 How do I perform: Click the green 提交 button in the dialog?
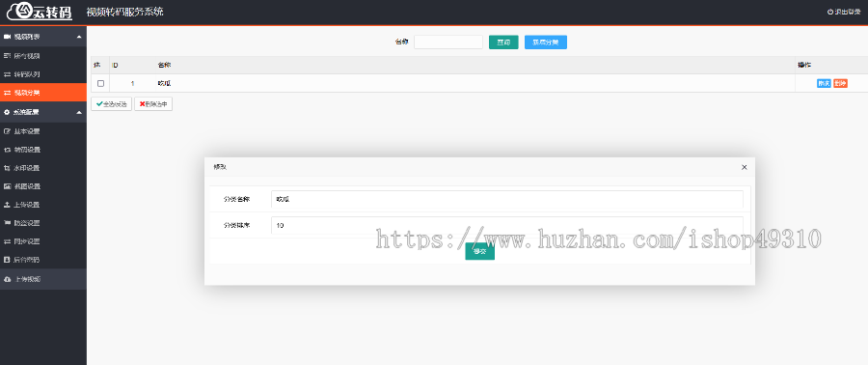coord(479,251)
